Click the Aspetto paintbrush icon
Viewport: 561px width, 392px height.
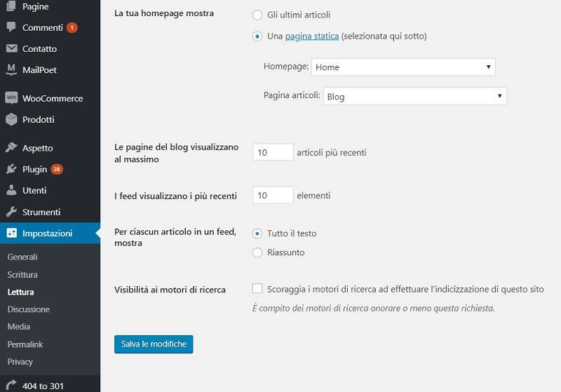coord(11,149)
